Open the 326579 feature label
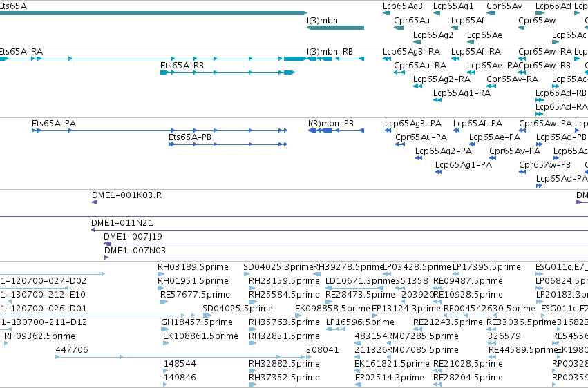 [504, 336]
